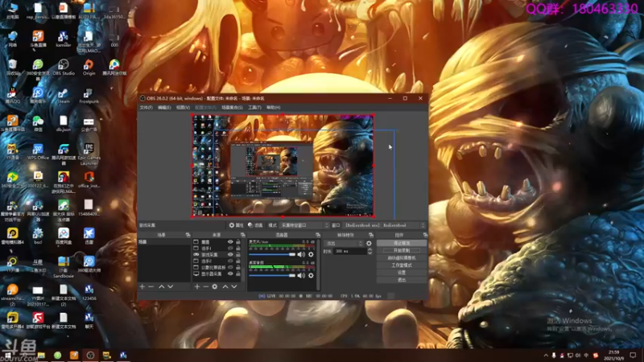Click the add scene plus icon
Image resolution: width=644 pixels, height=362 pixels.
(x=142, y=286)
